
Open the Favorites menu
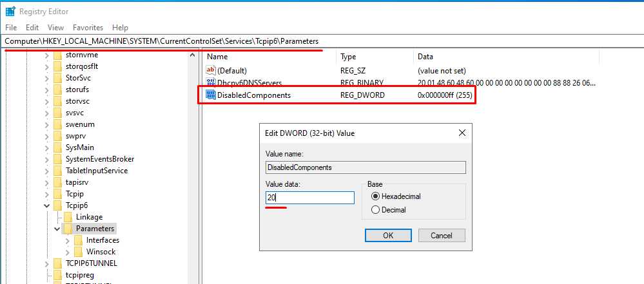click(88, 28)
